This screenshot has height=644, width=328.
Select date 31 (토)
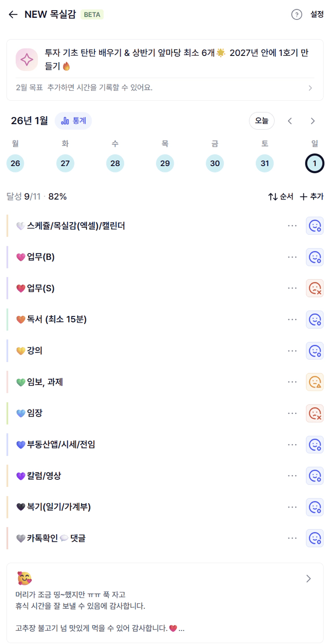click(x=265, y=163)
